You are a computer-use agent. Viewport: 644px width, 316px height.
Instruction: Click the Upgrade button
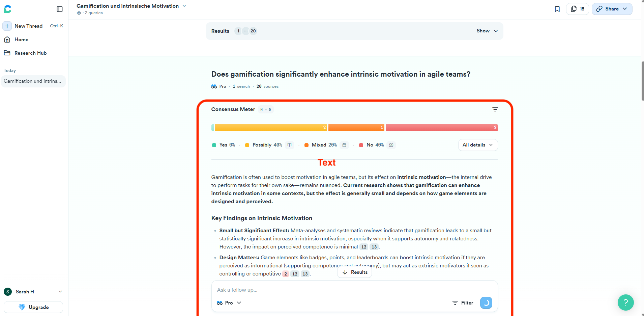point(33,307)
